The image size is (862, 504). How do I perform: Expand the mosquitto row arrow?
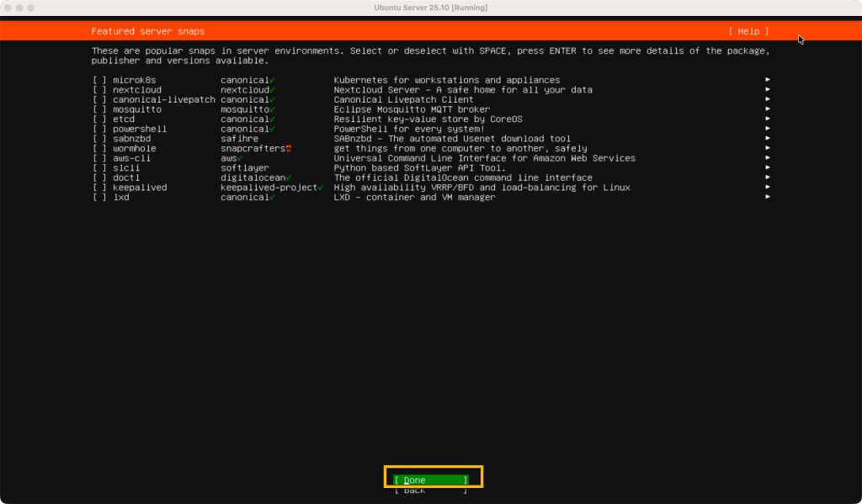(768, 109)
